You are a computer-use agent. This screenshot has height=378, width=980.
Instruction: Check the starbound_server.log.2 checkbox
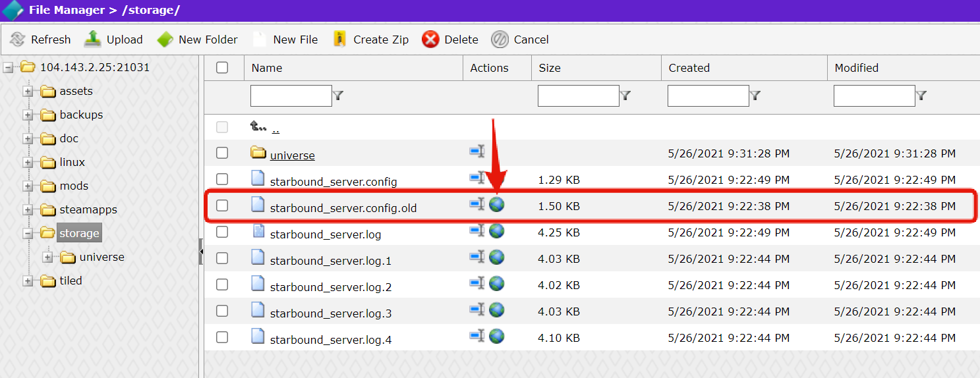(222, 284)
